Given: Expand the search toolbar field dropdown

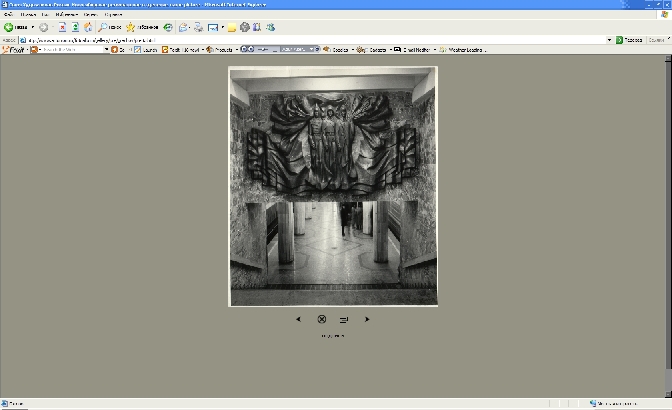Looking at the screenshot, I should click(x=106, y=50).
